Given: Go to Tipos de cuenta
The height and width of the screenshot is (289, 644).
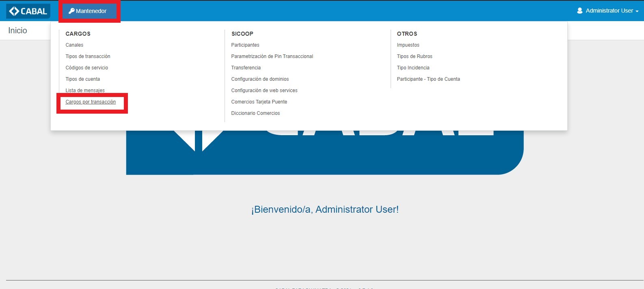Looking at the screenshot, I should pos(82,79).
